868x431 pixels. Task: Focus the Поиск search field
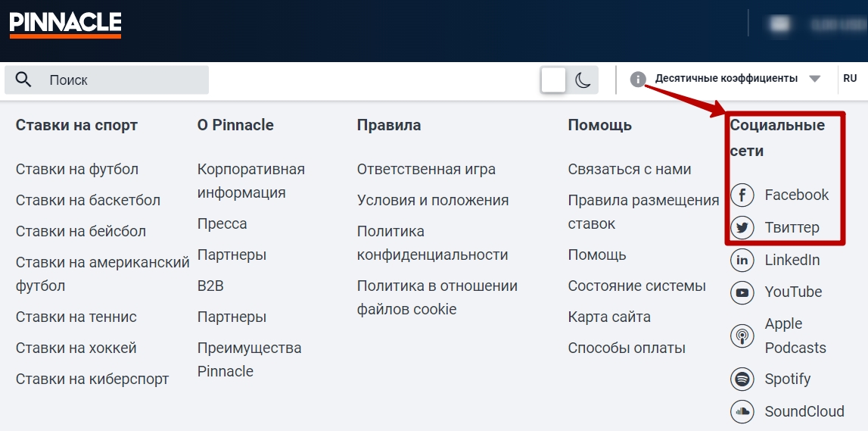107,80
